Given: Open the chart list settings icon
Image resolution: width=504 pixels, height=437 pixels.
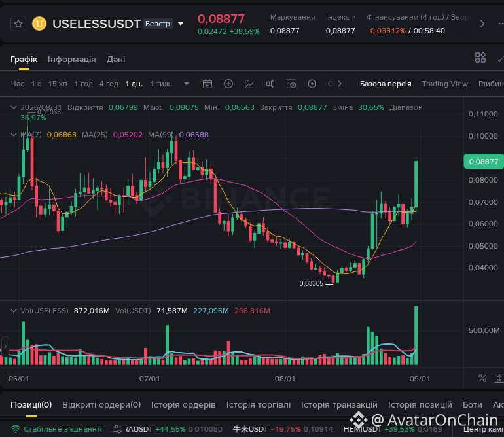Looking at the screenshot, I should pos(291,84).
